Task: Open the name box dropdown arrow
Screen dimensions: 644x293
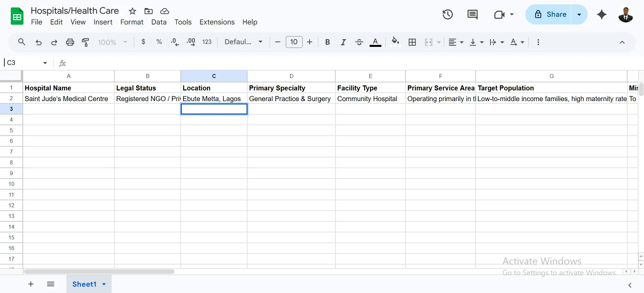Action: point(45,63)
